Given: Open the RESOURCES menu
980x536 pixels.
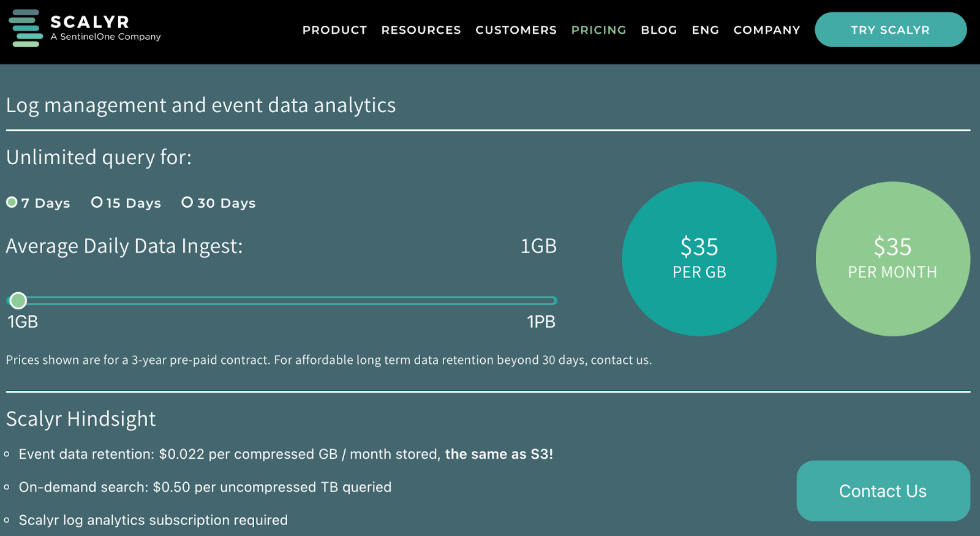Looking at the screenshot, I should [x=421, y=30].
